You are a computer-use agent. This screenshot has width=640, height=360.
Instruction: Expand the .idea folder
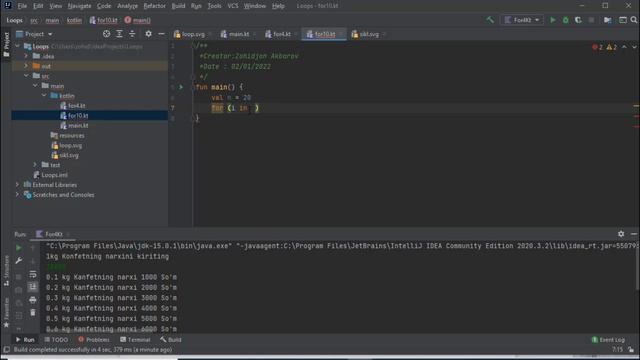[x=27, y=56]
